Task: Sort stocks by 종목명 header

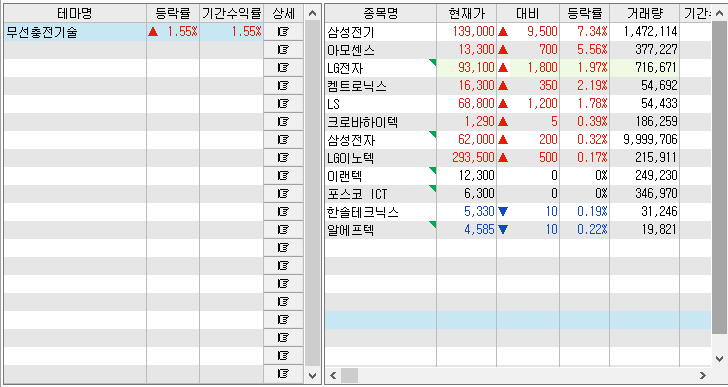Action: (x=381, y=13)
